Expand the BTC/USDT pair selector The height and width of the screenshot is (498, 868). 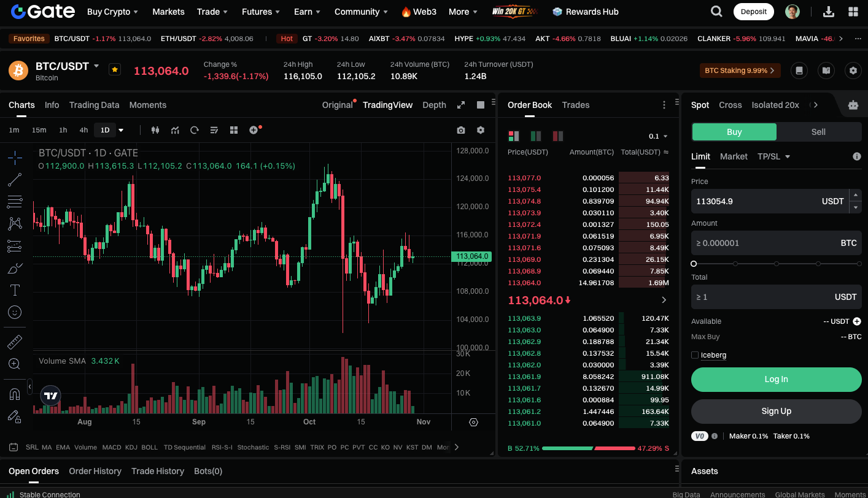tap(96, 66)
